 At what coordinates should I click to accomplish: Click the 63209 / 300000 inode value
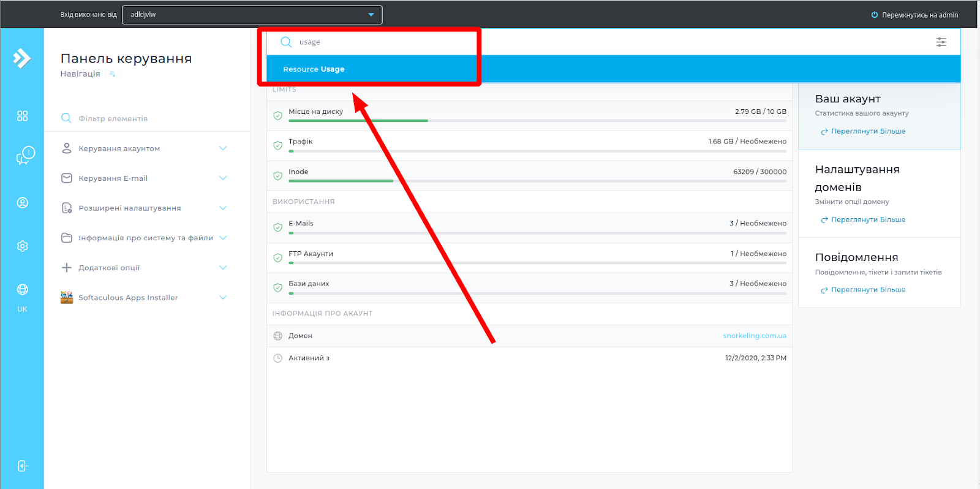pyautogui.click(x=760, y=172)
